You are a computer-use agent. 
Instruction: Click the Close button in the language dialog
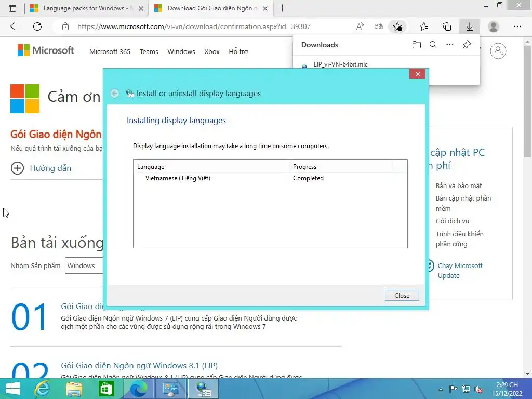402,295
